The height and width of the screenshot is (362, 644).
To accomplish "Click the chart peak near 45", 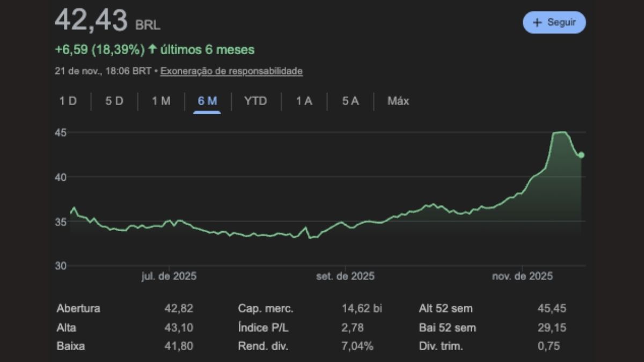I will [x=560, y=132].
